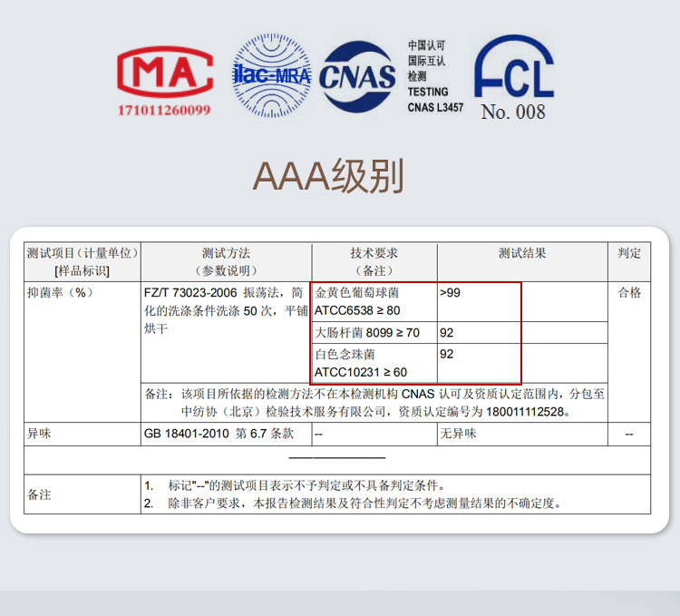The height and width of the screenshot is (616, 680).
Task: Click the 'GB 18401-2010' odor method cell
Action: tap(219, 434)
